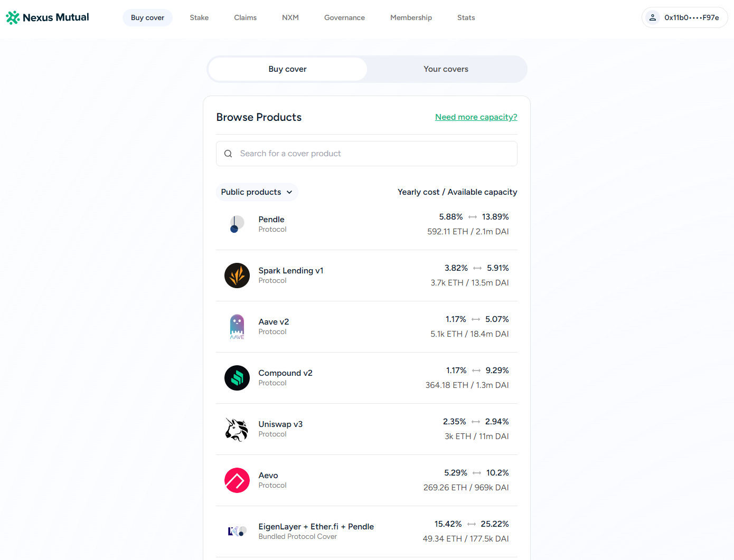Open the Claims page
Image resolution: width=734 pixels, height=560 pixels.
246,17
